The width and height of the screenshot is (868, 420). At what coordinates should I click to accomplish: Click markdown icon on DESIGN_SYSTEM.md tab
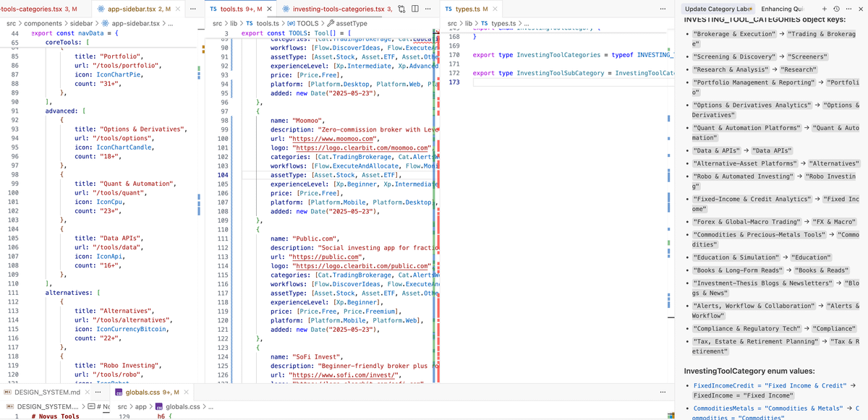point(8,392)
